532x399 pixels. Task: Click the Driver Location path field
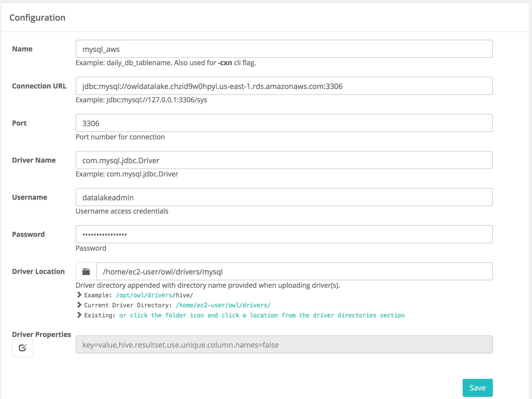pyautogui.click(x=294, y=272)
